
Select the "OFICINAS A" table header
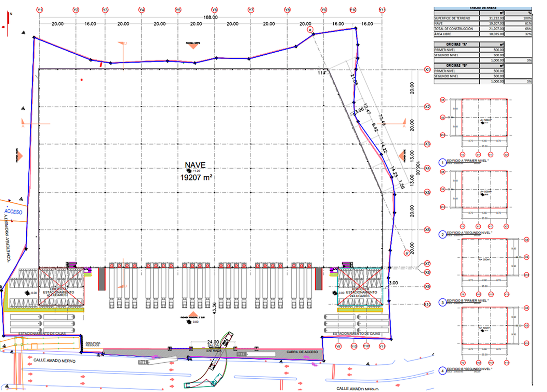[456, 44]
